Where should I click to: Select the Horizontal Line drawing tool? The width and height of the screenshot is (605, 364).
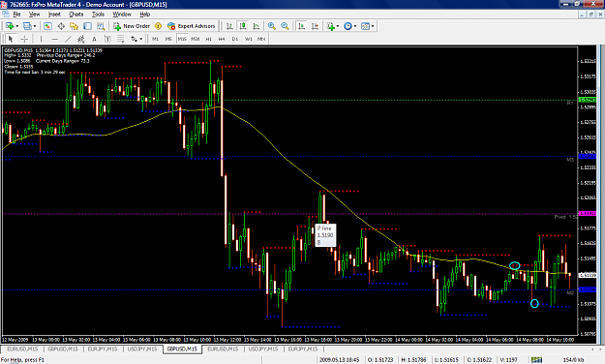point(54,39)
